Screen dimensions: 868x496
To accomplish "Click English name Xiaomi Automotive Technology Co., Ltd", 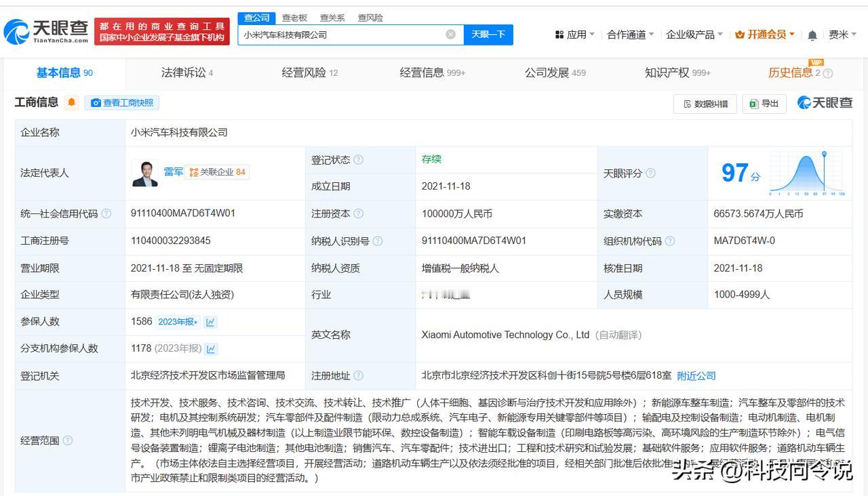I will [505, 335].
